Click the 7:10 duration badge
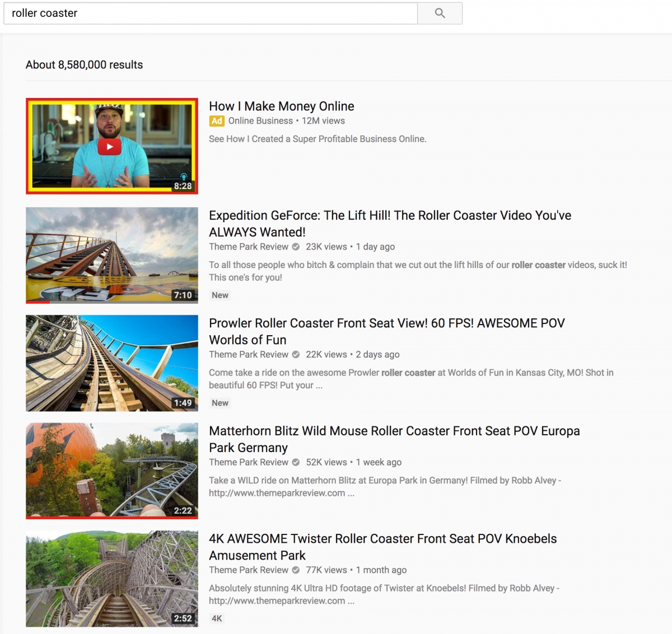 click(x=183, y=295)
